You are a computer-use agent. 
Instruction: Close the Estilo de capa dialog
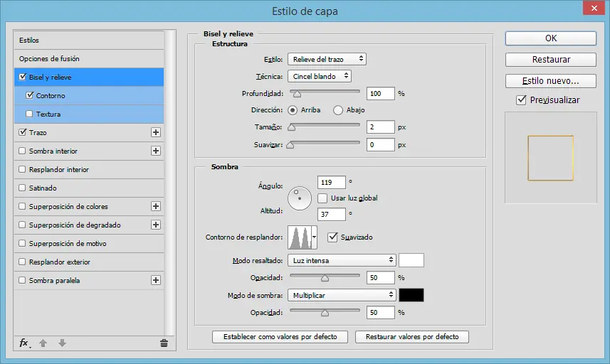coord(594,8)
